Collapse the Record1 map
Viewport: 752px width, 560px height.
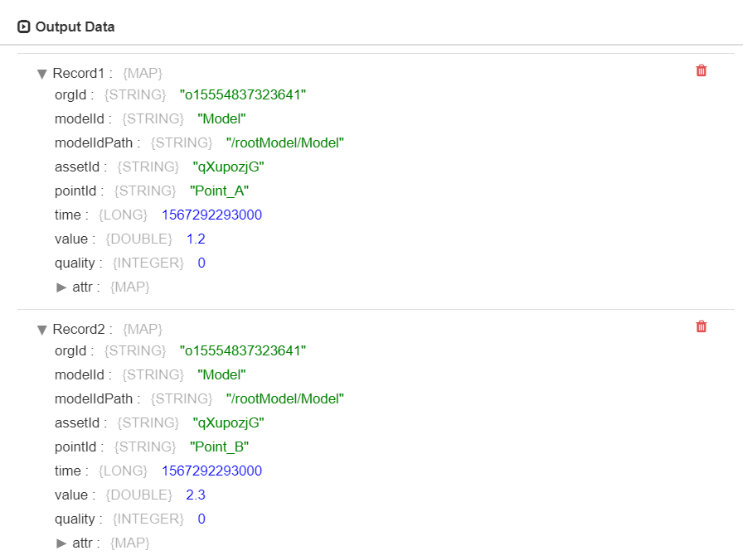click(x=41, y=73)
